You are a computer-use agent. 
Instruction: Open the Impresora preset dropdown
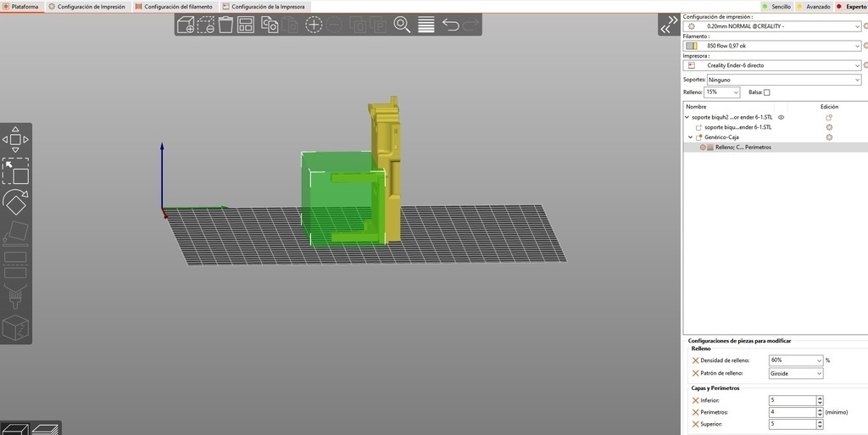pyautogui.click(x=772, y=65)
